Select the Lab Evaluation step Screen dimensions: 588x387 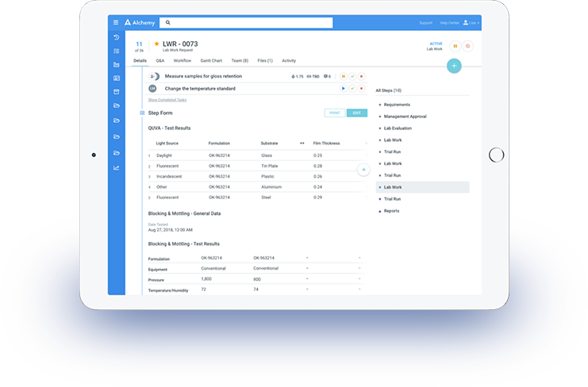[398, 128]
